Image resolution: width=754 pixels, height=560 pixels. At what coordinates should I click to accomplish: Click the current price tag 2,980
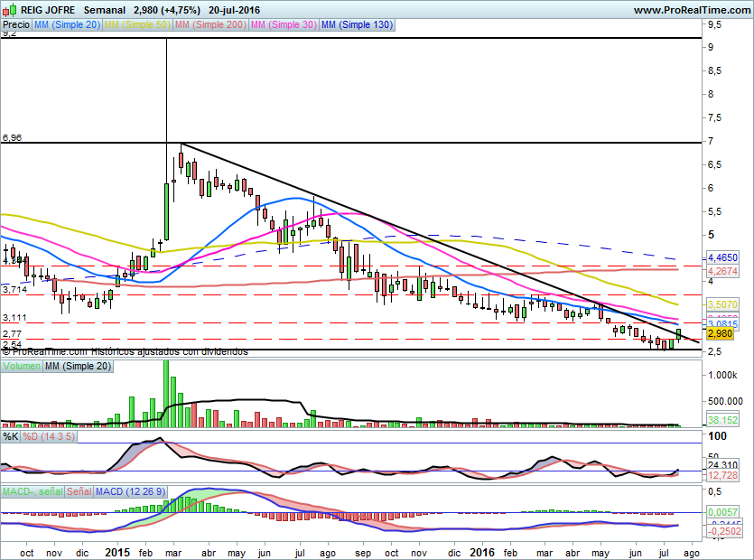pyautogui.click(x=720, y=333)
